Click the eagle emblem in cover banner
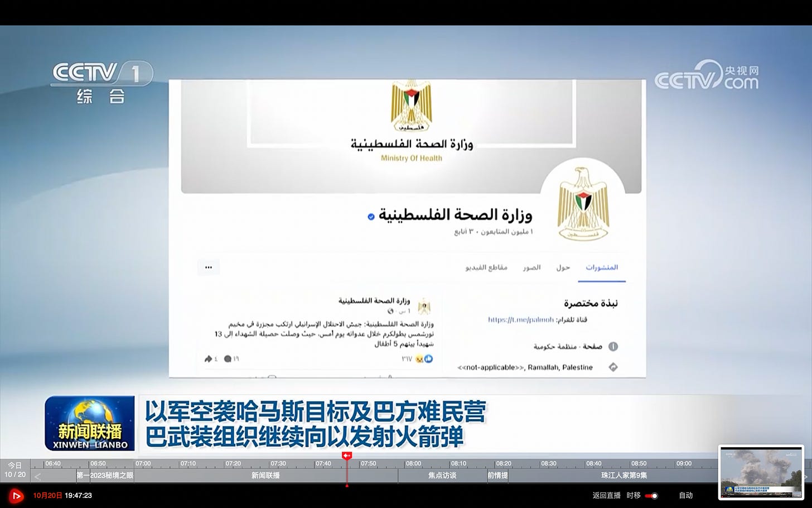The height and width of the screenshot is (508, 812). (412, 106)
